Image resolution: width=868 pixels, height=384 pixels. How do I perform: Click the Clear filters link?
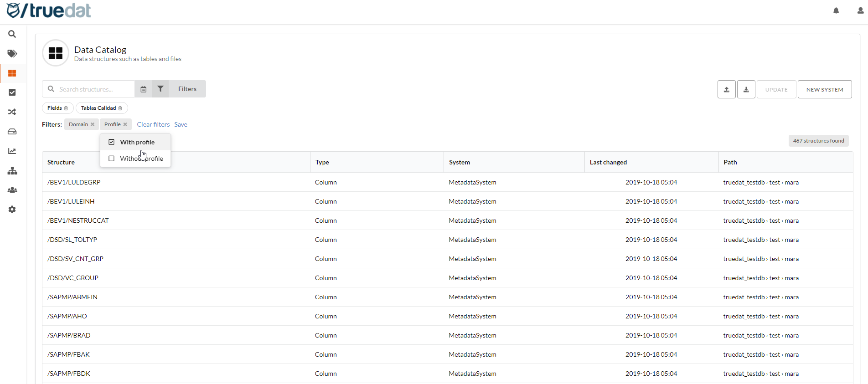[x=153, y=124]
